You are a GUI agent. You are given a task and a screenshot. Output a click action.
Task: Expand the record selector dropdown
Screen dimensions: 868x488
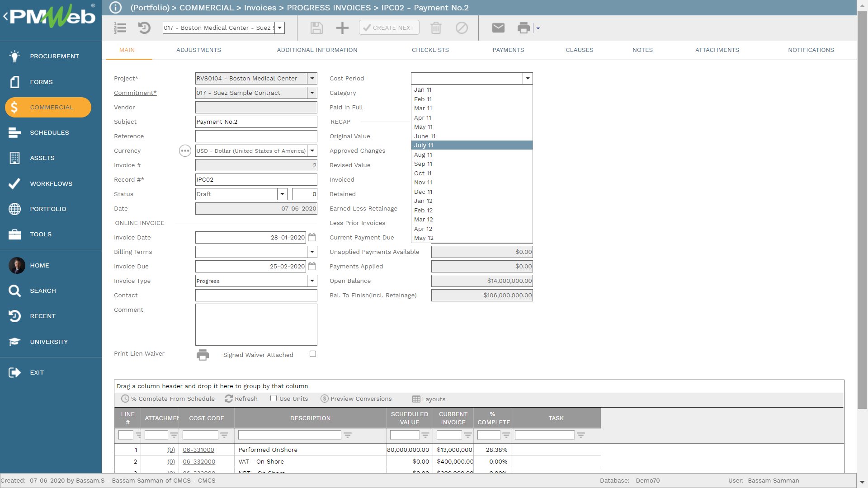coord(280,28)
